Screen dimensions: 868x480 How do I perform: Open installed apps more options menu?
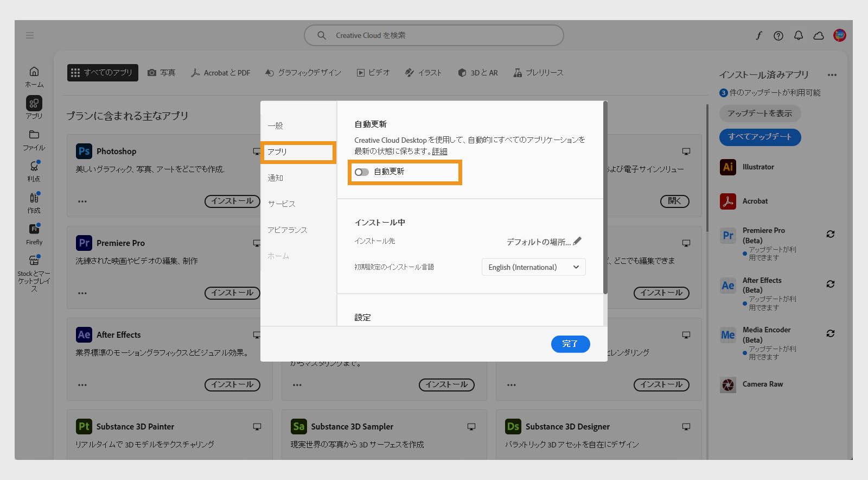[832, 75]
